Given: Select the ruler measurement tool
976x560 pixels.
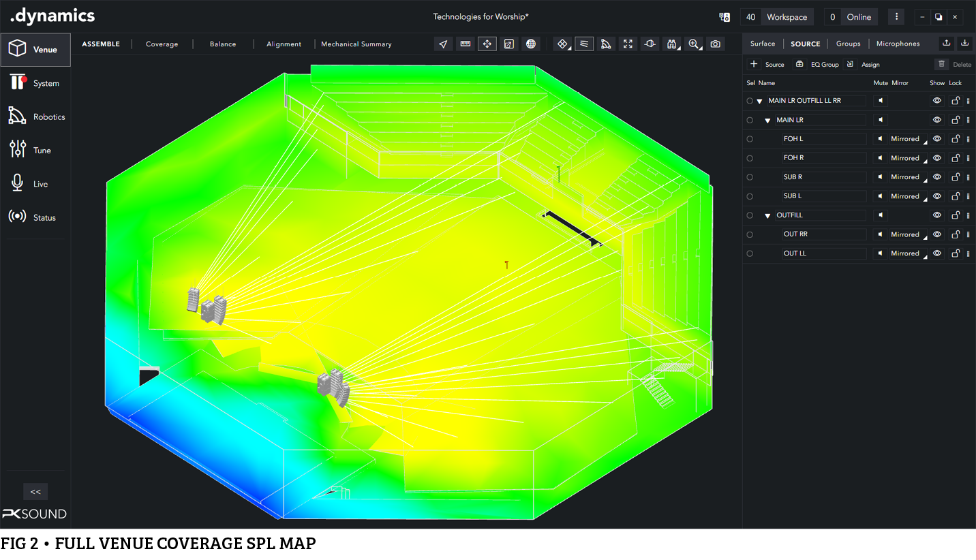Looking at the screenshot, I should 466,44.
